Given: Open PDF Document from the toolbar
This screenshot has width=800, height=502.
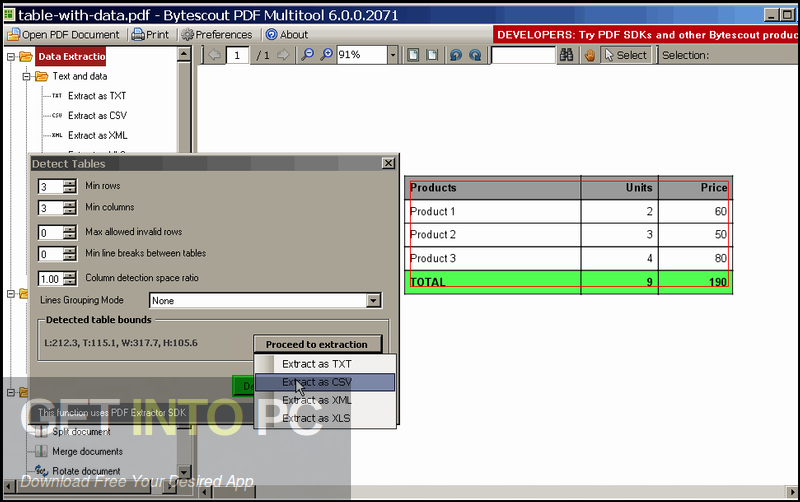Looking at the screenshot, I should (63, 35).
